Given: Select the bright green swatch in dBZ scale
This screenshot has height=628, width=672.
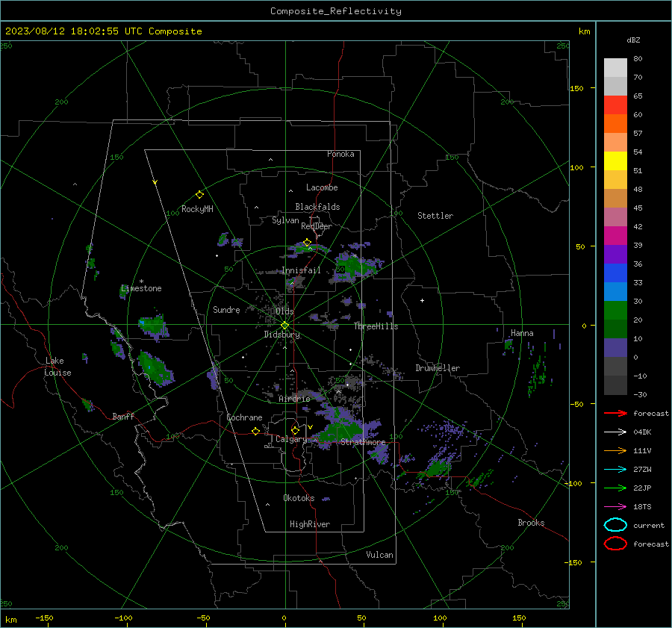Looking at the screenshot, I should [615, 311].
